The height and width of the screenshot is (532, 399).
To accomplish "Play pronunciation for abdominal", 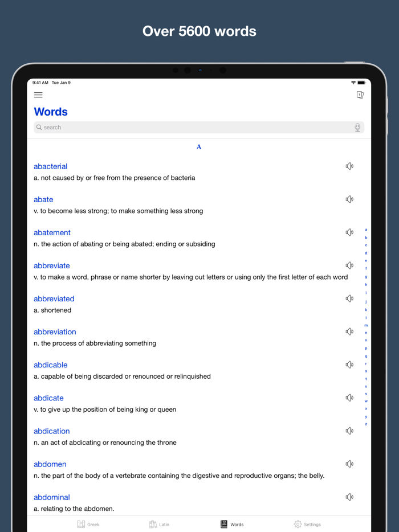I will [x=349, y=497].
